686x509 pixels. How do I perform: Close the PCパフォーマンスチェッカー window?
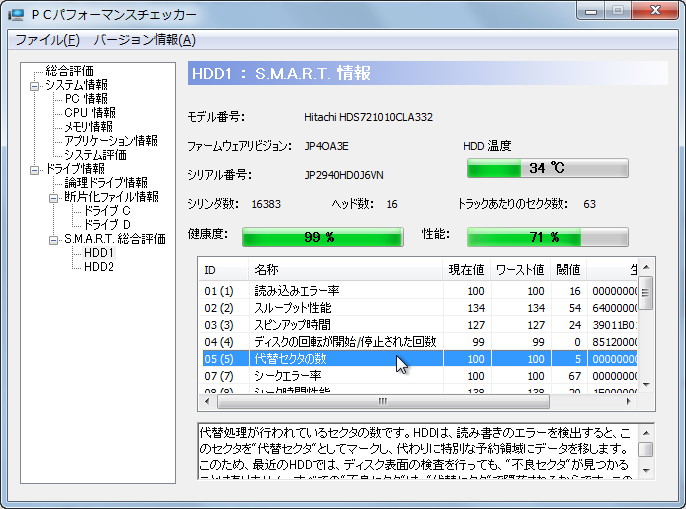[x=655, y=11]
